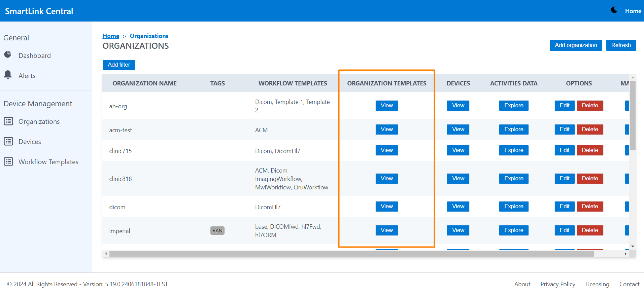Click the Alerts bell icon
The width and height of the screenshot is (644, 295).
[8, 74]
